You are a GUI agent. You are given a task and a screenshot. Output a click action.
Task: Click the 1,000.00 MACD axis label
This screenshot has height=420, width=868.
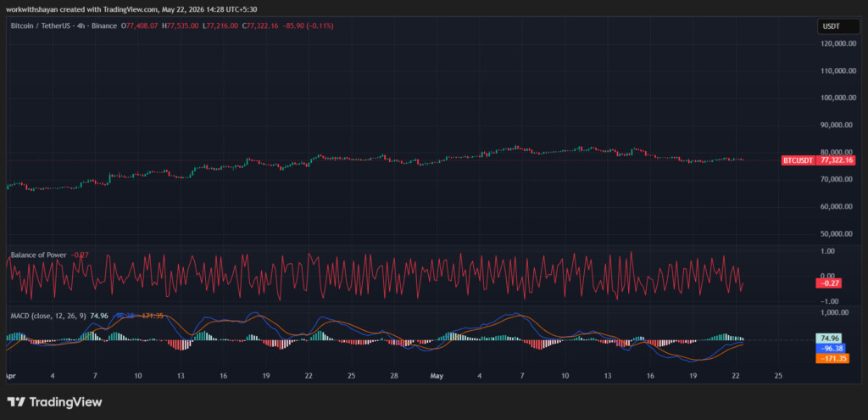click(x=833, y=312)
